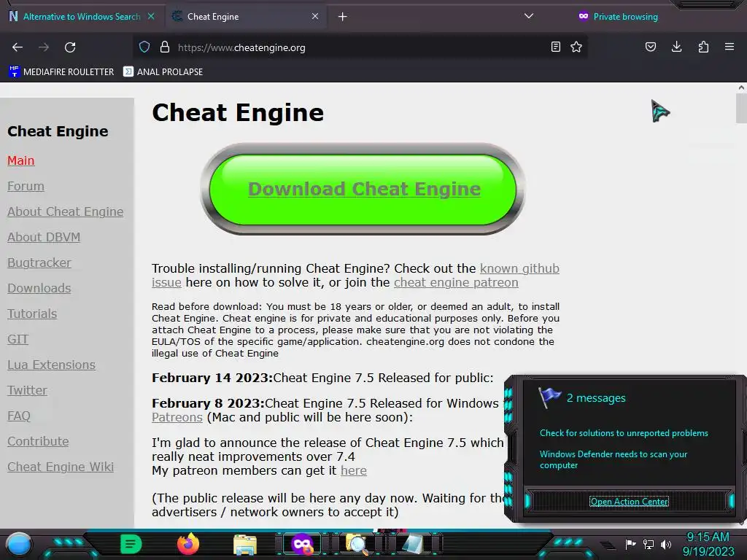Open Firefox from the taskbar
747x560 pixels.
tap(188, 544)
